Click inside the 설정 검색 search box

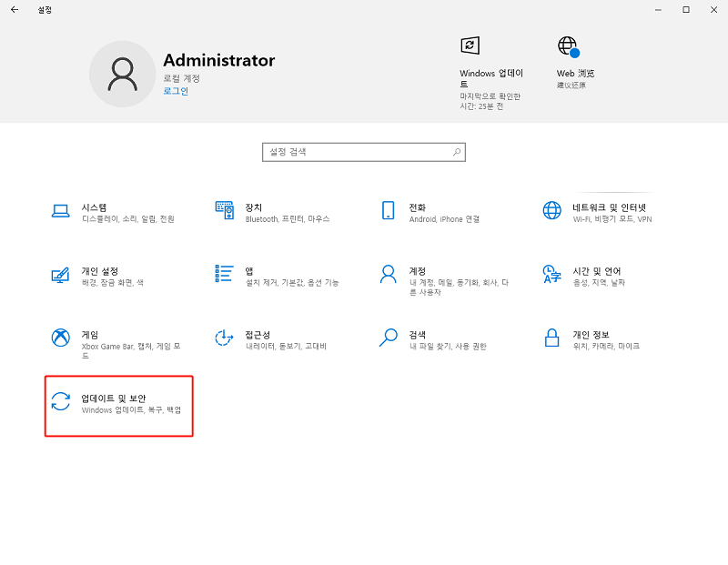click(355, 152)
